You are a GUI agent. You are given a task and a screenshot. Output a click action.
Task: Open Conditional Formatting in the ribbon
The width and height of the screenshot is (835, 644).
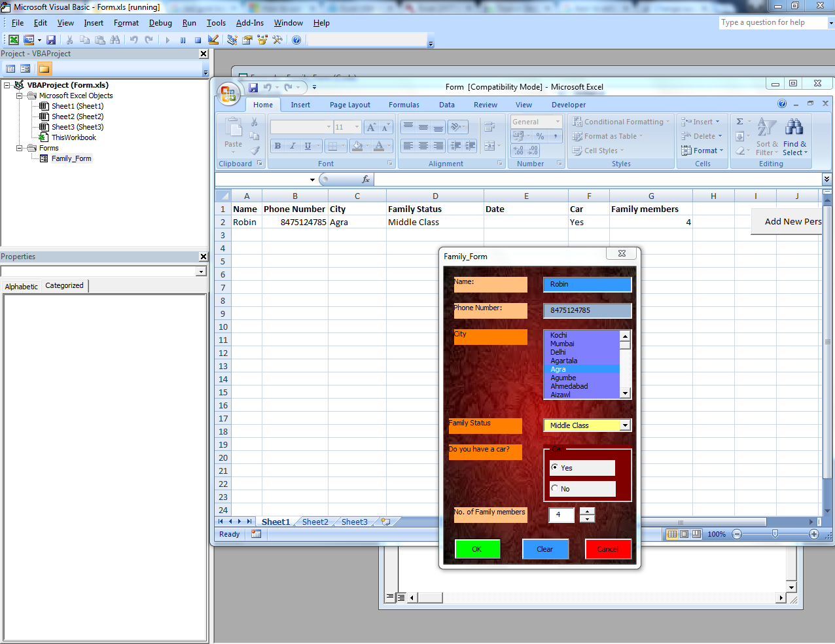point(620,121)
